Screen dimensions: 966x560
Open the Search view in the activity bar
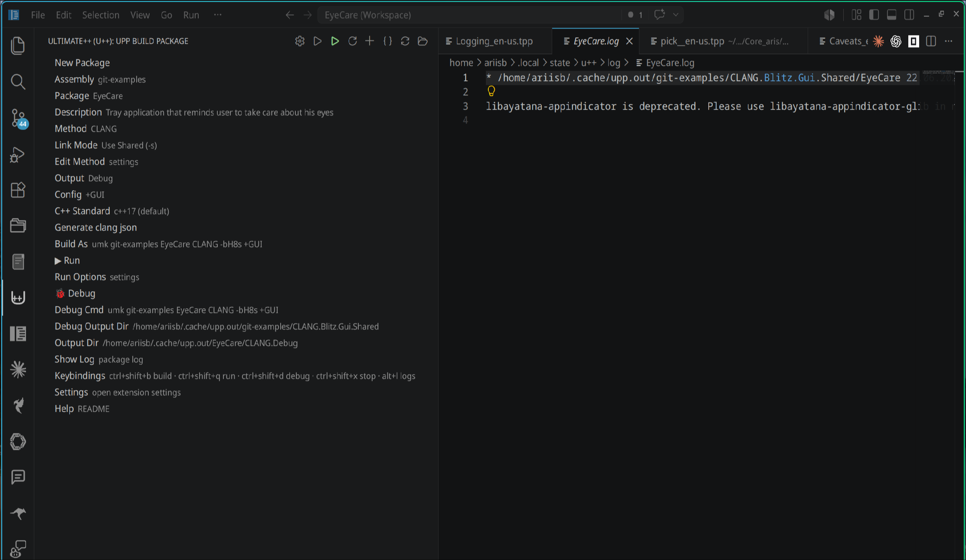18,81
